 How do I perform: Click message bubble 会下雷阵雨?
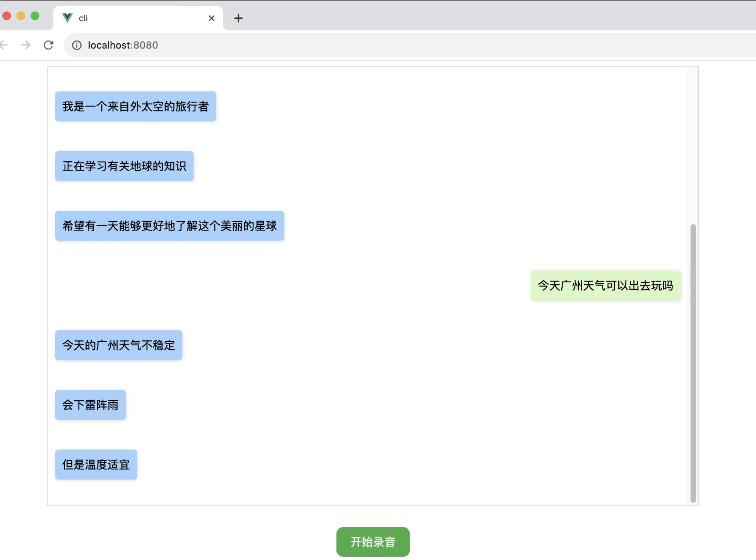click(90, 405)
